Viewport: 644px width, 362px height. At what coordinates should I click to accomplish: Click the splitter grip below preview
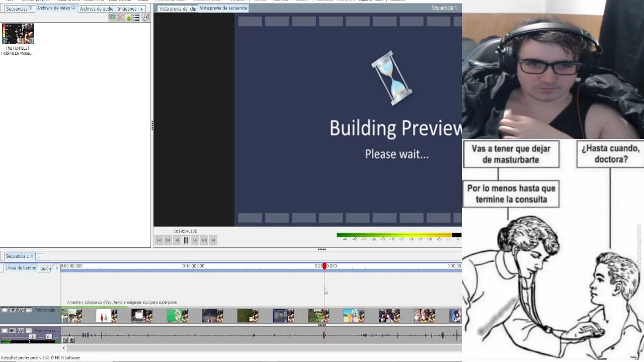pyautogui.click(x=322, y=249)
